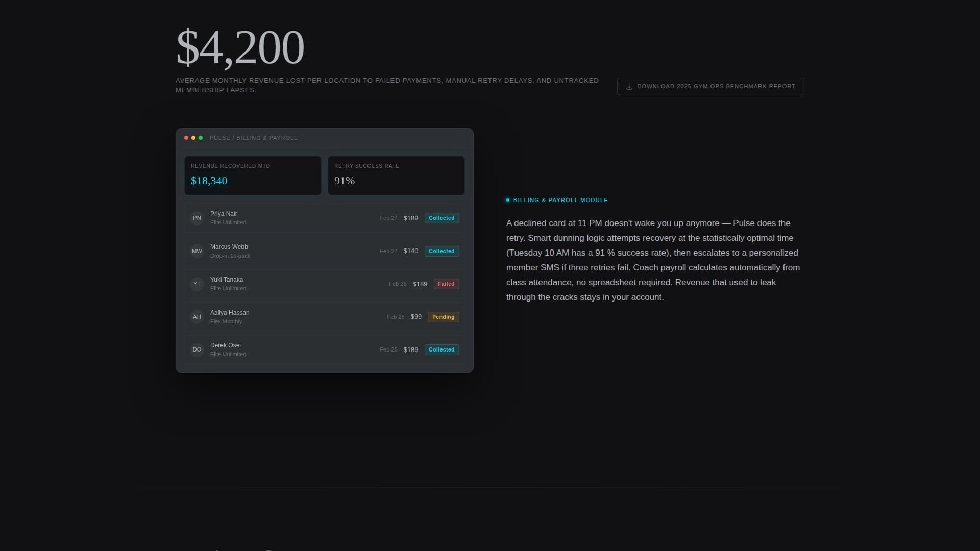Click $140 amount on Marcus Webb row

coord(411,251)
